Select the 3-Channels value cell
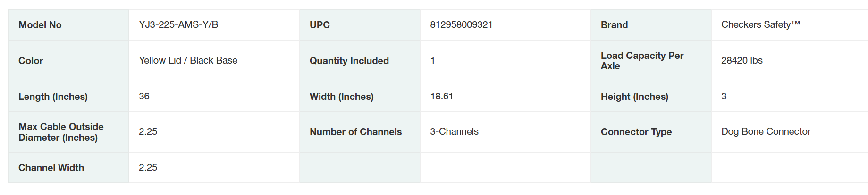Image resolution: width=868 pixels, height=195 pixels. [x=454, y=131]
